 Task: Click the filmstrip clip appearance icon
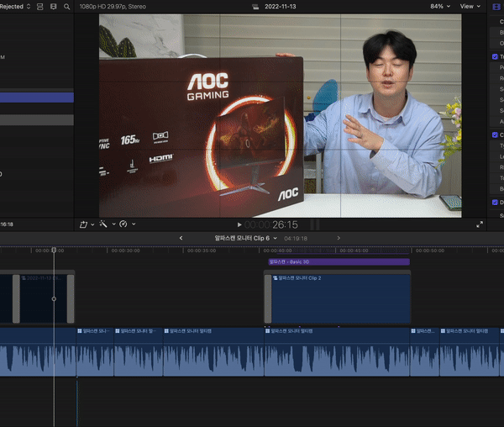[x=54, y=7]
